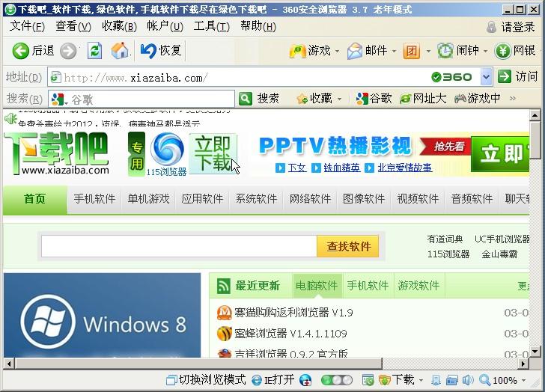Open the 查看(V) menu
Screen dimensions: 545x392
click(x=73, y=26)
